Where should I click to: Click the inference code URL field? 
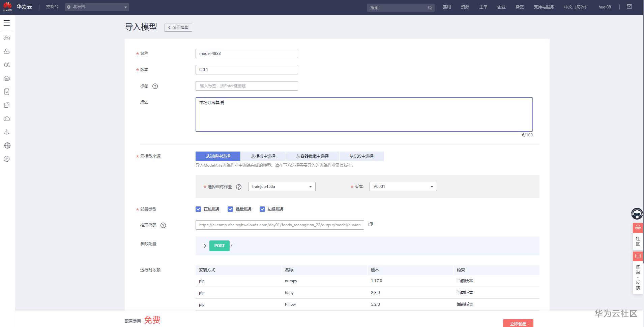coord(280,225)
